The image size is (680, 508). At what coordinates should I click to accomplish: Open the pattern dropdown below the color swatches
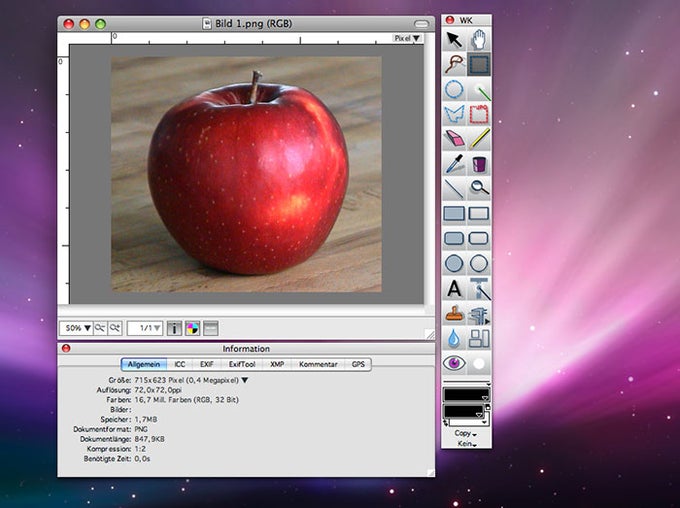[468, 422]
